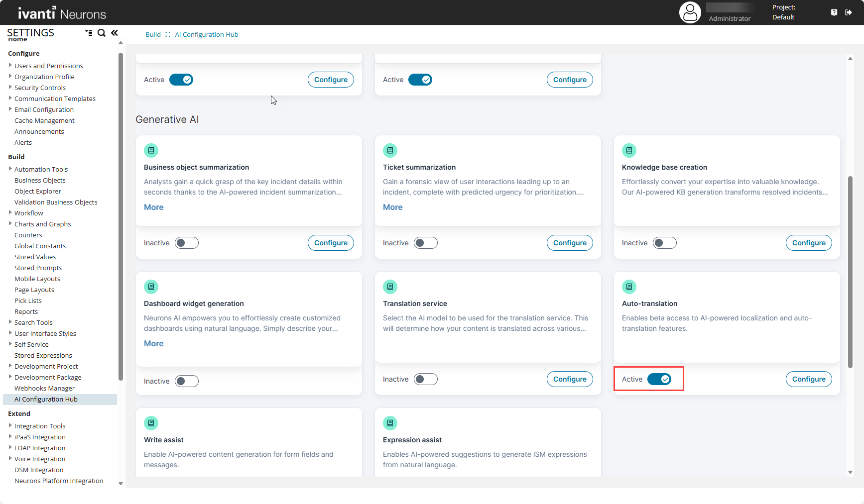The image size is (864, 504).
Task: Click the Administrator user avatar icon
Action: [690, 12]
